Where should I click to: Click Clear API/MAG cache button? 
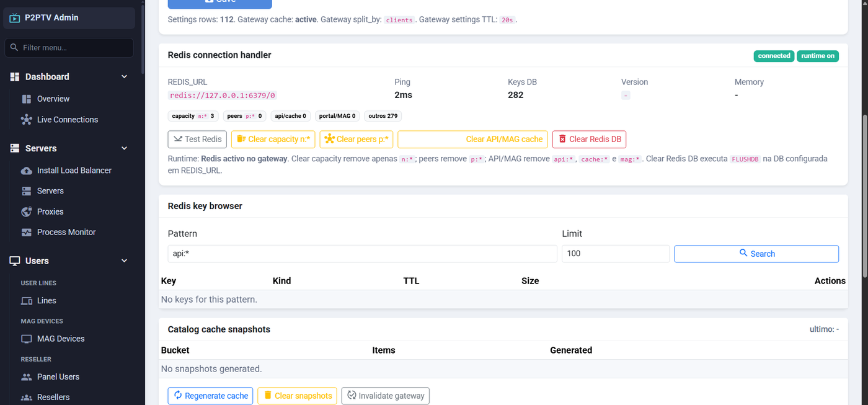[x=473, y=139]
